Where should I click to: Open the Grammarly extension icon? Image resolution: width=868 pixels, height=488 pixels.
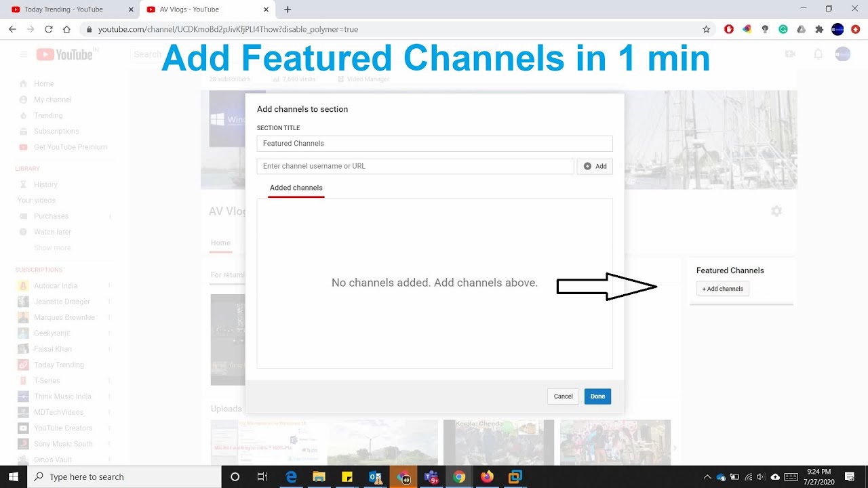[x=783, y=29]
